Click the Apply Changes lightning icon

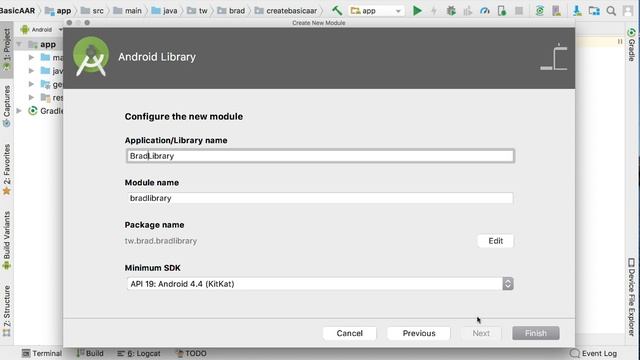coord(434,11)
